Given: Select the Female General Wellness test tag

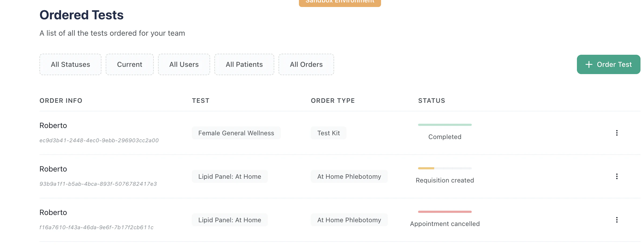Looking at the screenshot, I should (236, 133).
